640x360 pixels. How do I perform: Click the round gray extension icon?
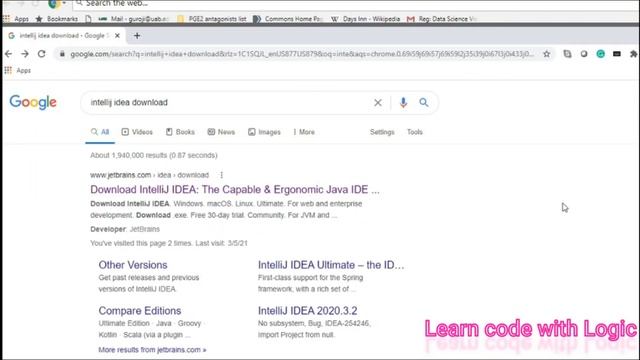pos(584,54)
